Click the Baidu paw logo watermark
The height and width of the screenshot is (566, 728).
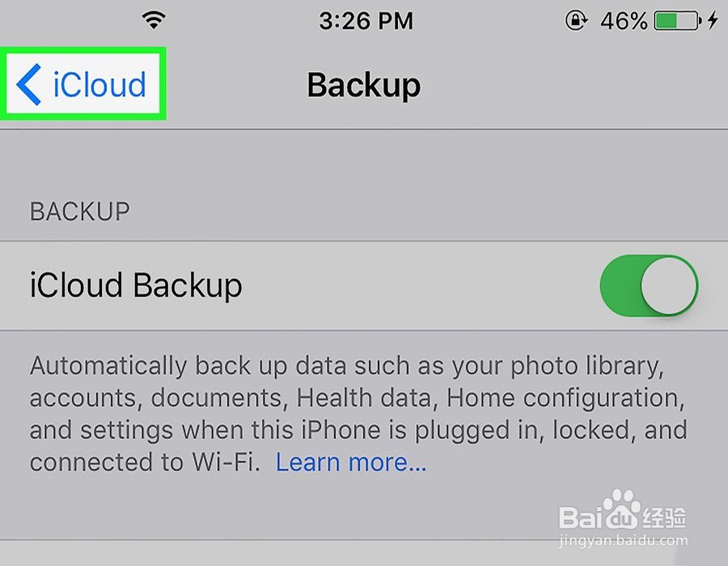tap(621, 509)
